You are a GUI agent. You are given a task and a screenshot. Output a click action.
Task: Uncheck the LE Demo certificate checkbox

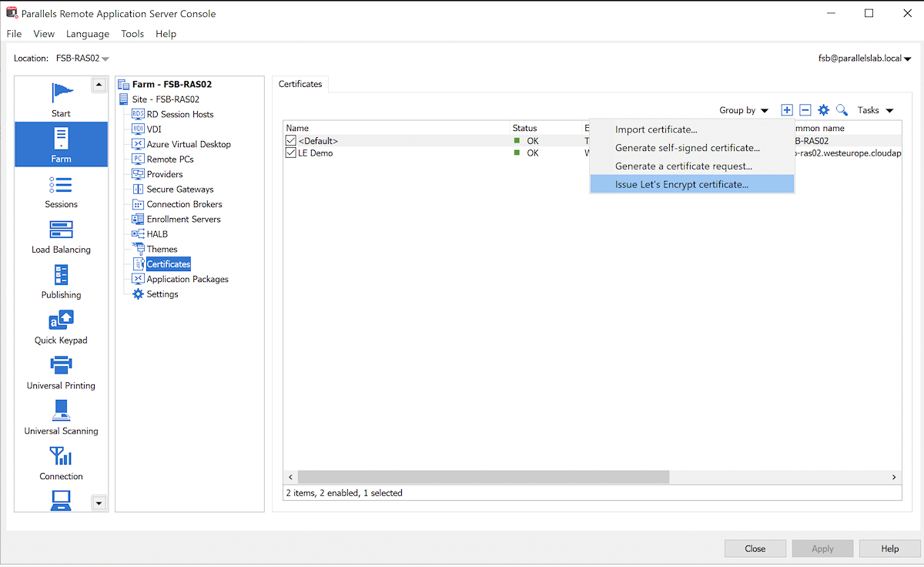(x=290, y=153)
